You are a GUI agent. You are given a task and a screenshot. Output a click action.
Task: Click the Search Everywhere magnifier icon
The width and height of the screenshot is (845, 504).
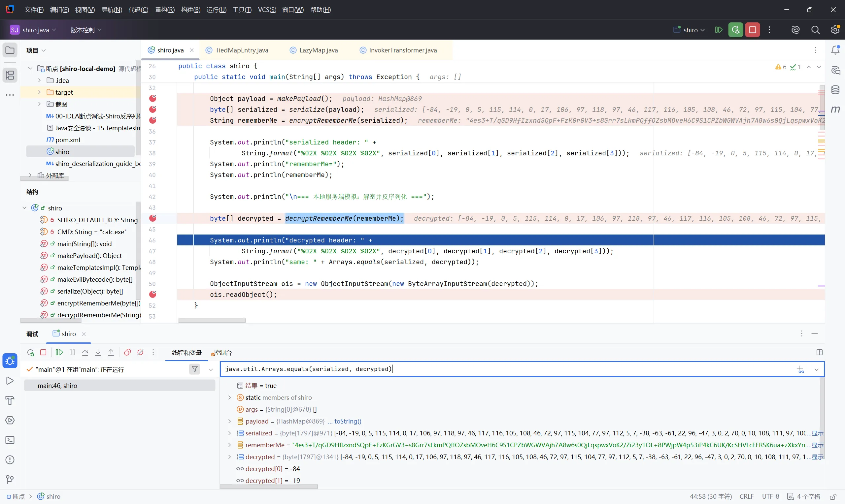[815, 30]
